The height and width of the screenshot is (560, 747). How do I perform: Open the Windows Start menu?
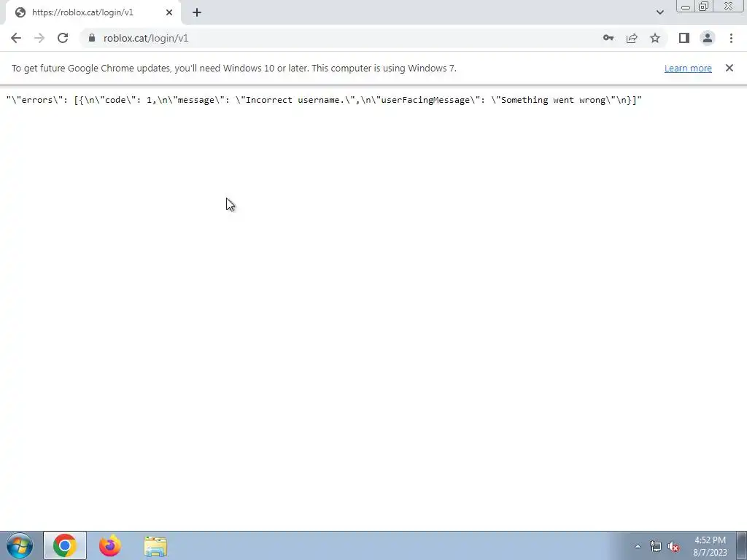pyautogui.click(x=20, y=545)
